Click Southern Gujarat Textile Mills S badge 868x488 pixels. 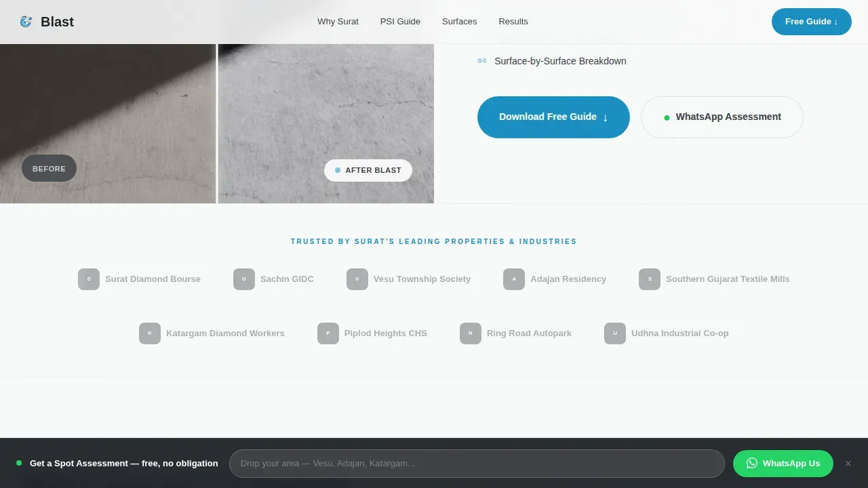(650, 279)
